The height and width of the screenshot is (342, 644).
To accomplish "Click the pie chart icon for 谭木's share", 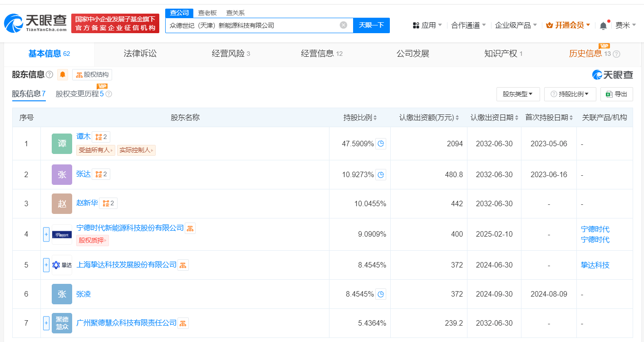I will (381, 144).
